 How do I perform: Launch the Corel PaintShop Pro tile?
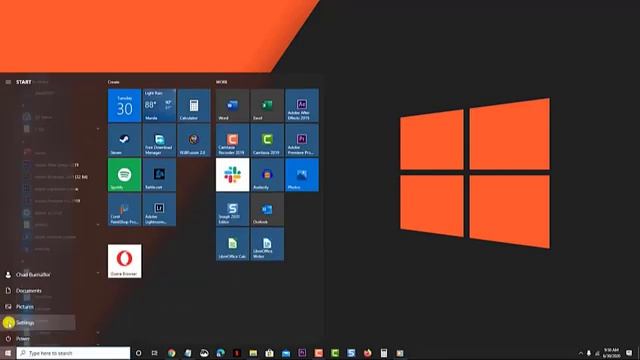tap(124, 209)
